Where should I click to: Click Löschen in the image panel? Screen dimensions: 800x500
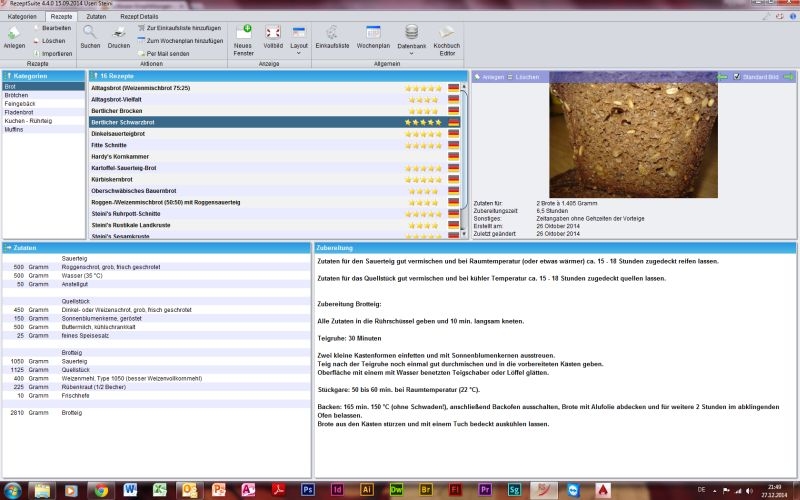pyautogui.click(x=523, y=77)
